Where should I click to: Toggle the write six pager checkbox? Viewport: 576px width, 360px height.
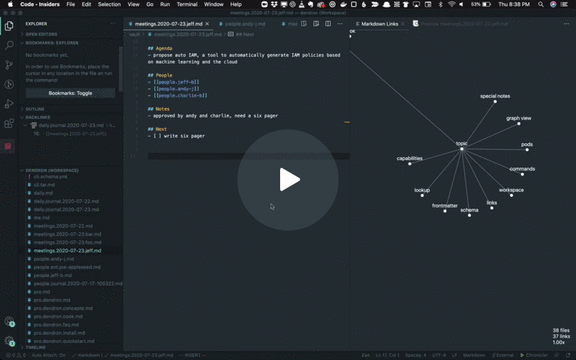[x=157, y=136]
